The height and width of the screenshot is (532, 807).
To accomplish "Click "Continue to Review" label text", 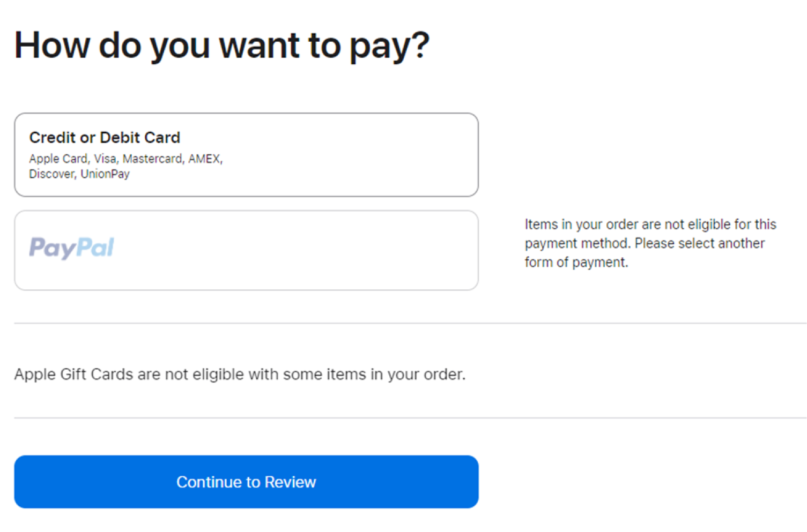I will point(246,482).
